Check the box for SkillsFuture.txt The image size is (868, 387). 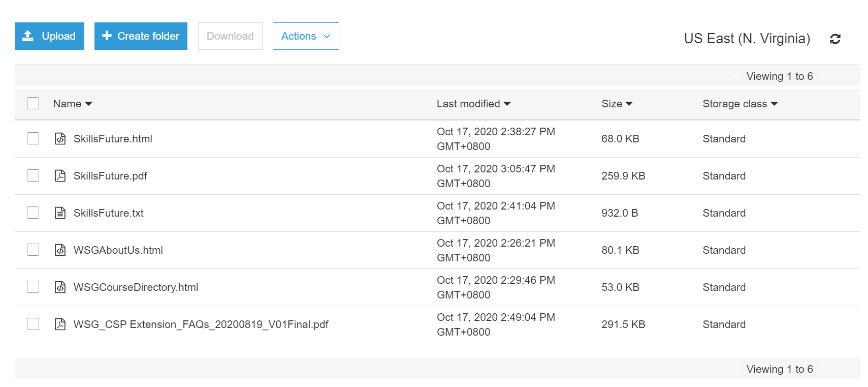(33, 213)
